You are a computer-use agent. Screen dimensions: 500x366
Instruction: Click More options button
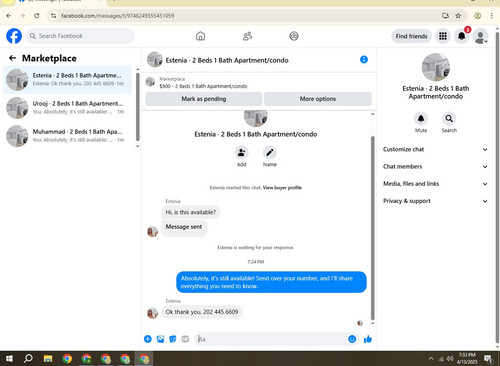318,99
